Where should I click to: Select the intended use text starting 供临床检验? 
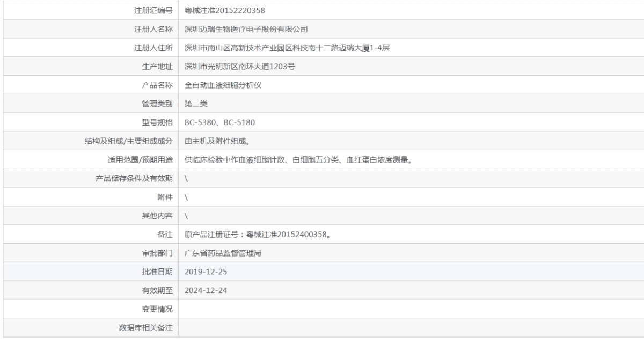pos(298,159)
